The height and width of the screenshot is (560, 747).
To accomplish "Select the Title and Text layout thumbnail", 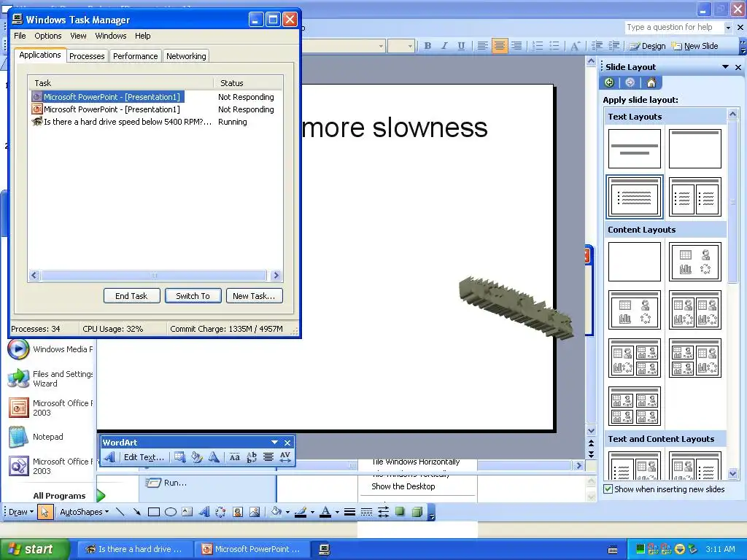I will [635, 197].
